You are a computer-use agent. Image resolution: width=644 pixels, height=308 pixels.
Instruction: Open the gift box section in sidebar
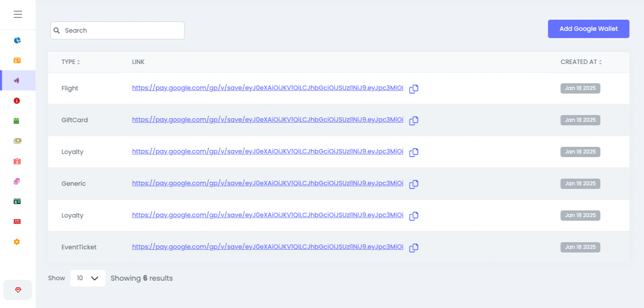pyautogui.click(x=17, y=161)
